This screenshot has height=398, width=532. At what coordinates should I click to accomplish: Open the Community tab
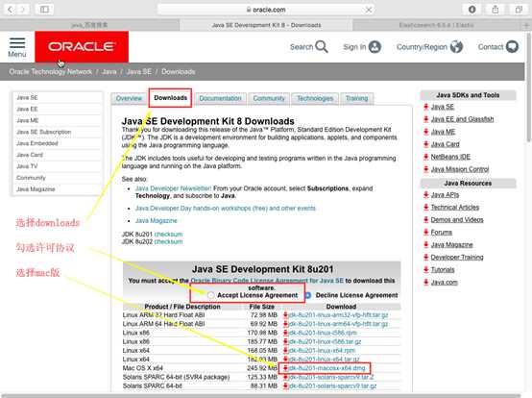click(269, 98)
